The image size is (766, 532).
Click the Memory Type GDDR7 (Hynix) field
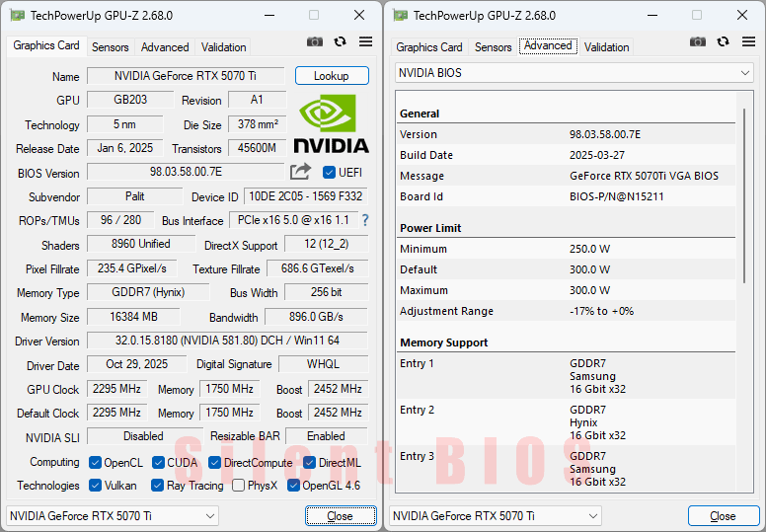point(148,292)
